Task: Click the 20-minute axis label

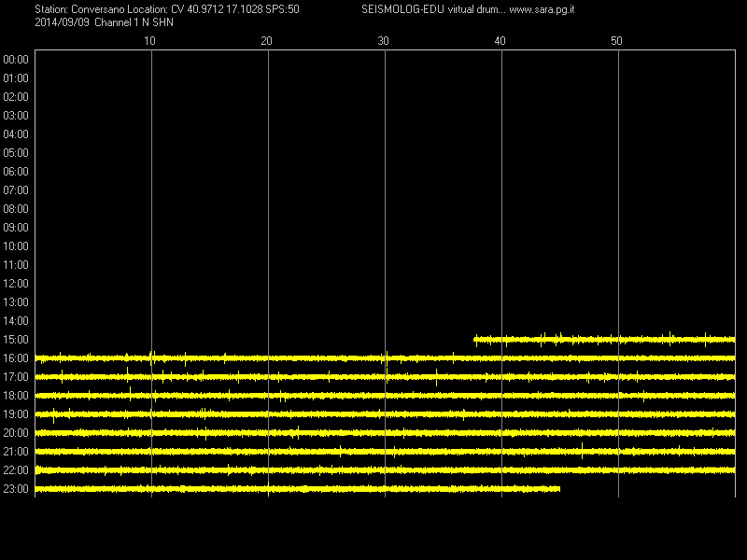Action: point(266,41)
